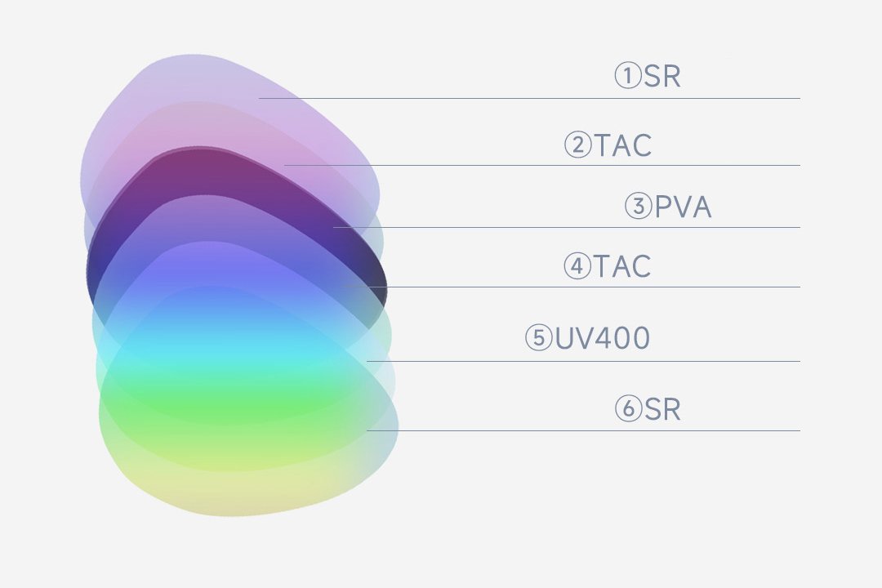Screen dimensions: 882x588
Task: Click the circled number 1 icon
Action: [x=627, y=77]
